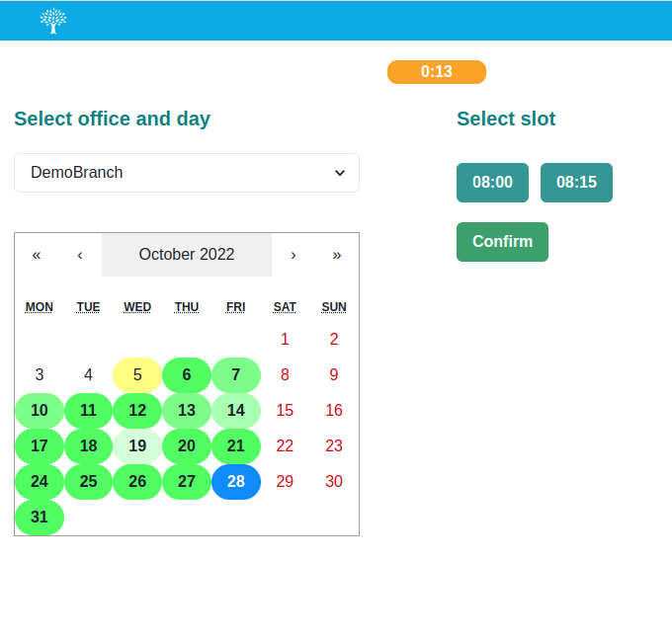Image resolution: width=672 pixels, height=642 pixels.
Task: Go to next month with single-right arrow
Action: 294,255
